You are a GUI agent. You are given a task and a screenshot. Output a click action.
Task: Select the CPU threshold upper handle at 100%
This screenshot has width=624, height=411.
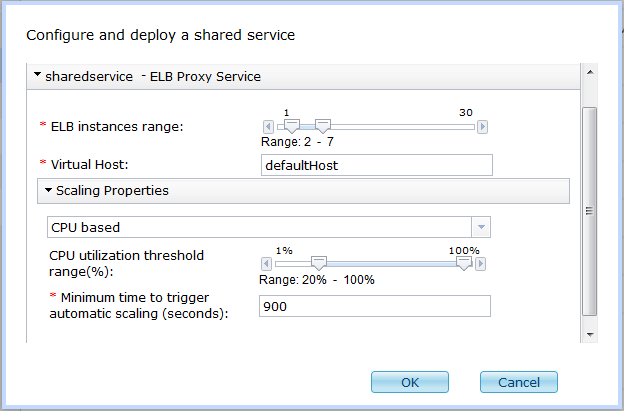coord(464,263)
